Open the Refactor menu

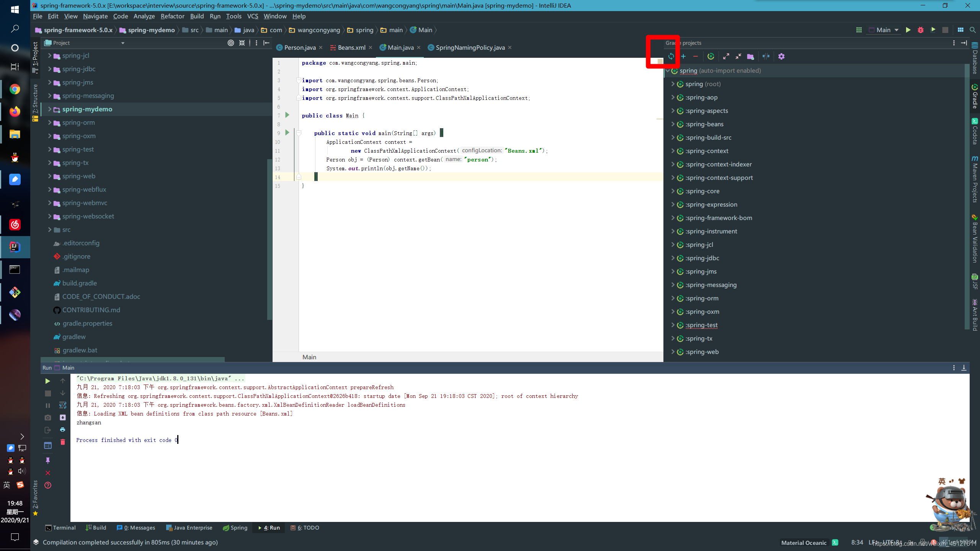pos(172,16)
